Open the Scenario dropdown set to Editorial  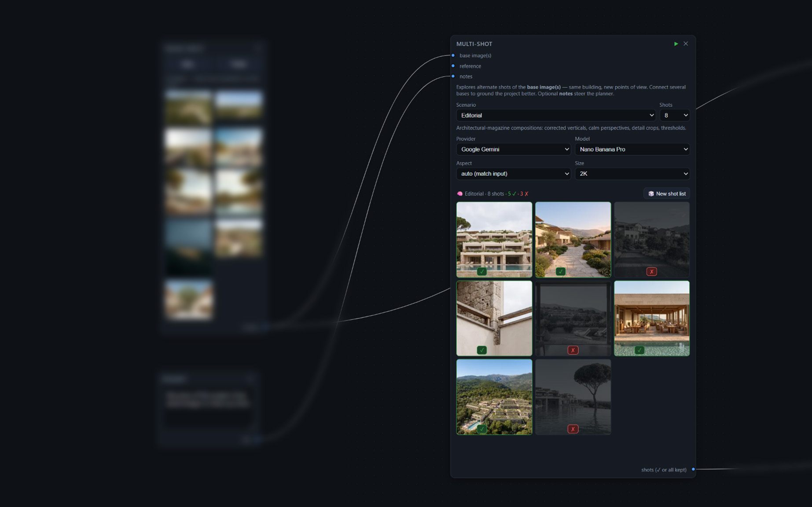coord(556,115)
